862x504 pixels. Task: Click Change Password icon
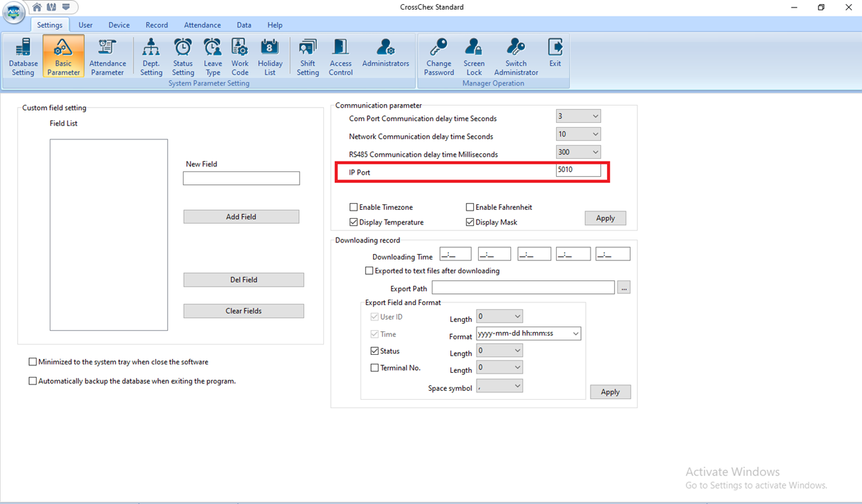pyautogui.click(x=439, y=56)
